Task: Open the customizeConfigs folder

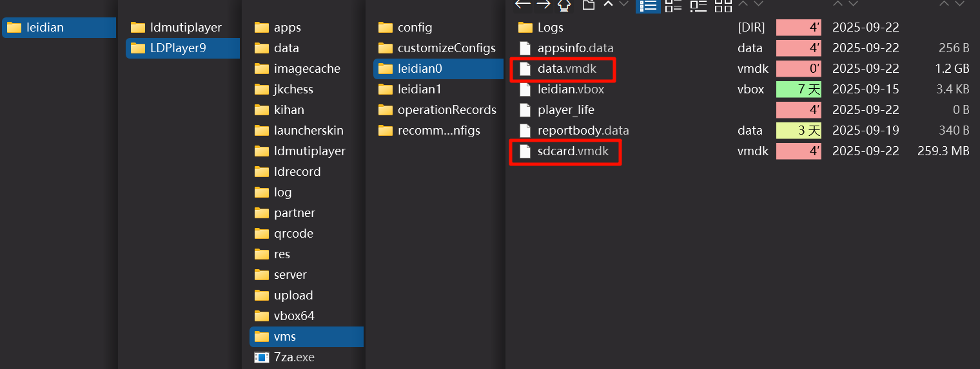Action: pos(446,48)
